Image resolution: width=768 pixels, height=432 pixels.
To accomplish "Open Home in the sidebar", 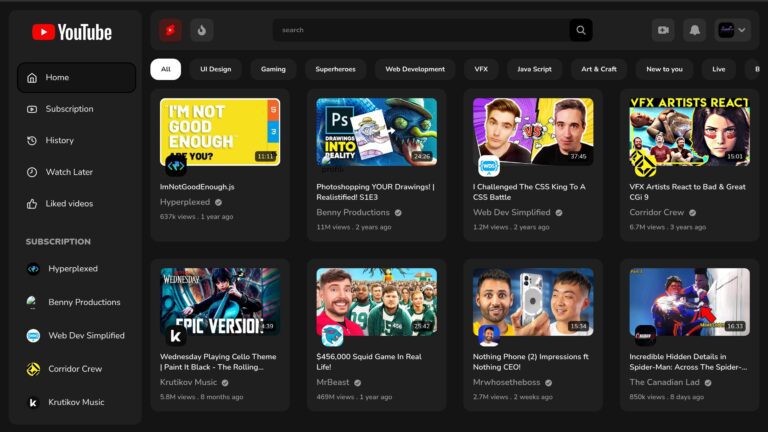I will tap(76, 77).
